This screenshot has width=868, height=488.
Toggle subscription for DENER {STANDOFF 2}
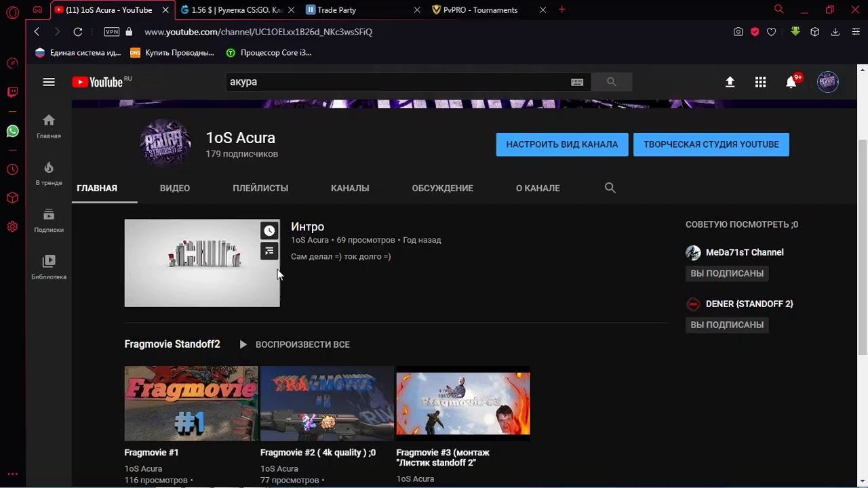[x=727, y=325]
